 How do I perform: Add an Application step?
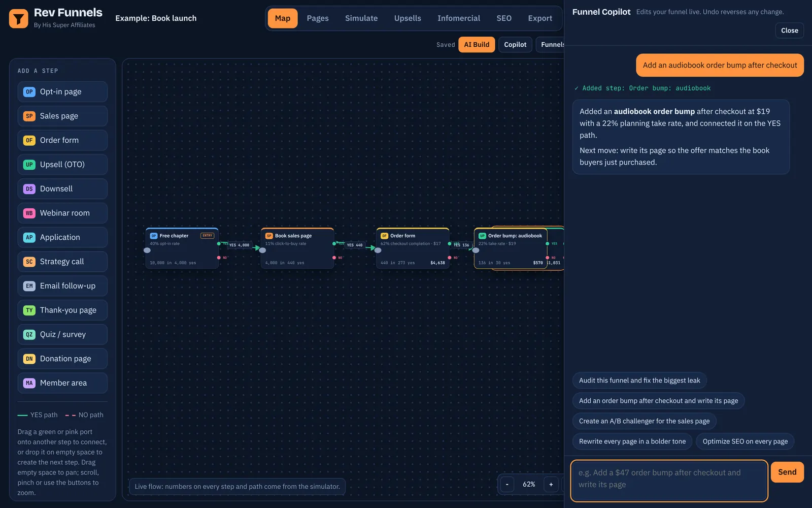[x=62, y=237]
